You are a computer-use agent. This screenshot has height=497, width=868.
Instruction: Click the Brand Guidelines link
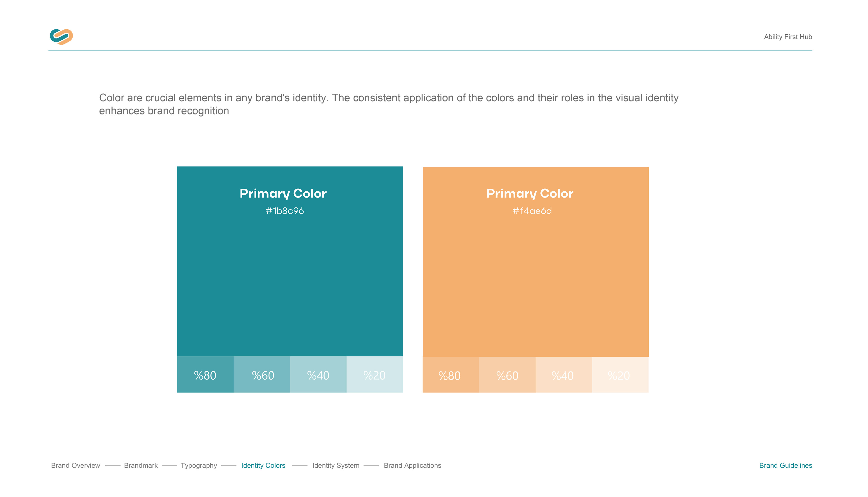click(x=785, y=466)
